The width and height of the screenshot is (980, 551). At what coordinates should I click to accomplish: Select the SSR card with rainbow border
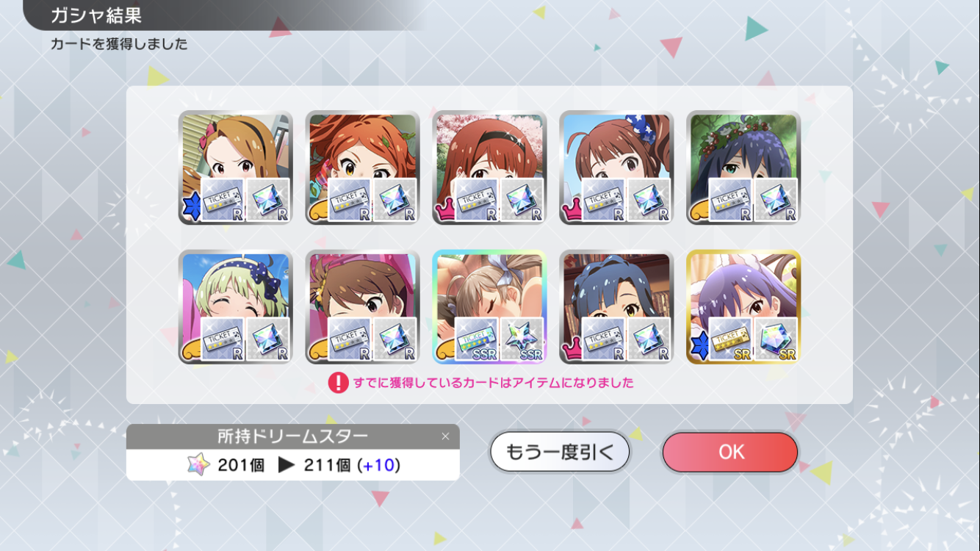[489, 306]
